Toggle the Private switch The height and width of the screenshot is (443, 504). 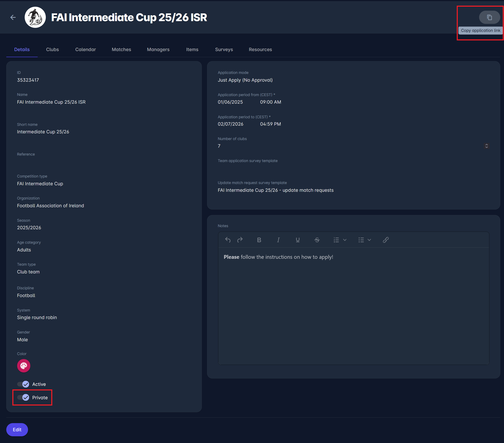point(23,398)
